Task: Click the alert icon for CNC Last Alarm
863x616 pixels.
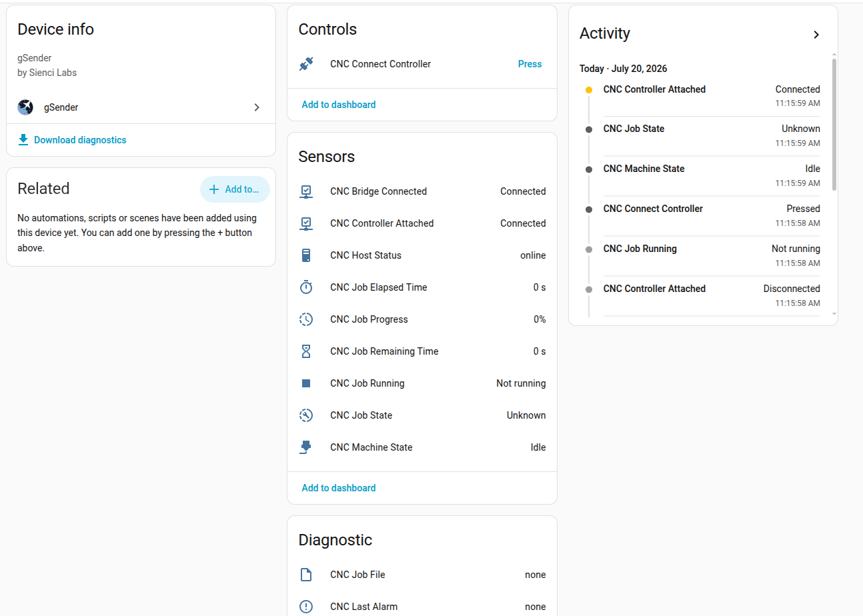Action: 306,607
